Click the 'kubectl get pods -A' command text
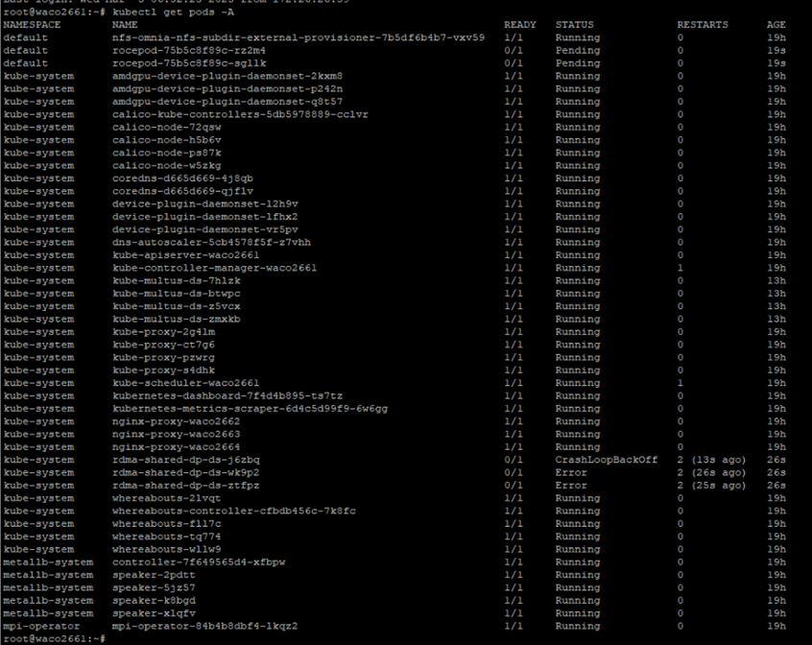The width and height of the screenshot is (812, 645). 173,12
